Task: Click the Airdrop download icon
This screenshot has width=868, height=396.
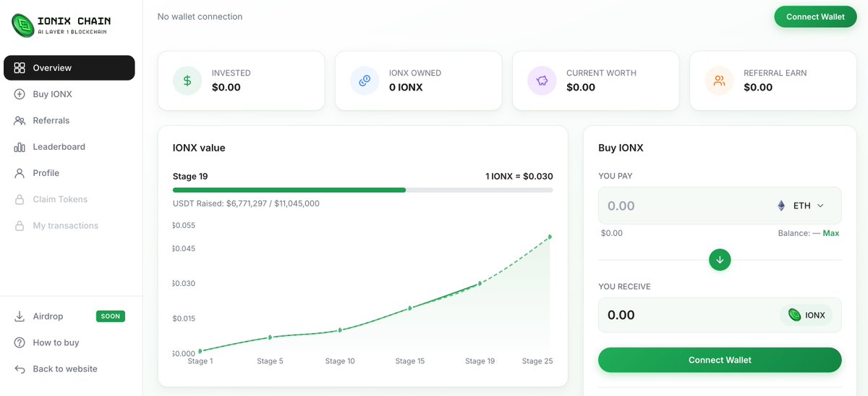Action: (20, 316)
